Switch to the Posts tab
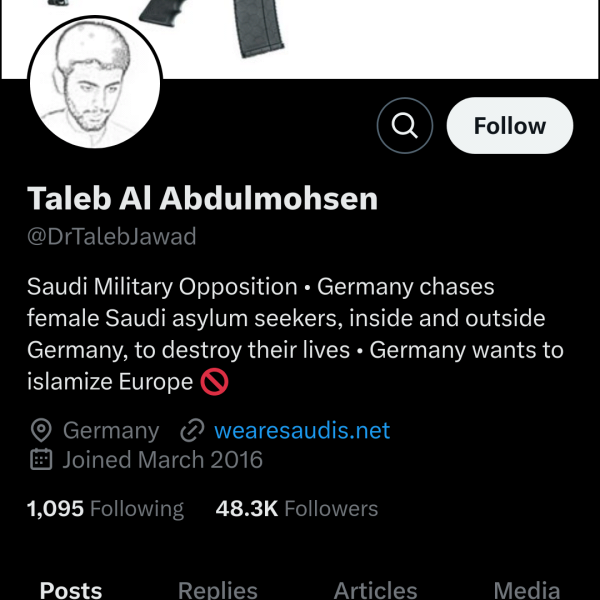 coord(71,589)
